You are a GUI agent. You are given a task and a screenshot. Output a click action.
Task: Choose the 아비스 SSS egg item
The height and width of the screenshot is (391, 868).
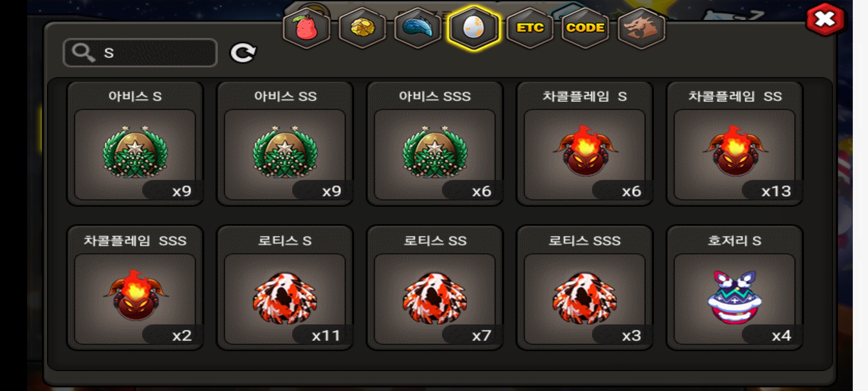click(x=435, y=144)
